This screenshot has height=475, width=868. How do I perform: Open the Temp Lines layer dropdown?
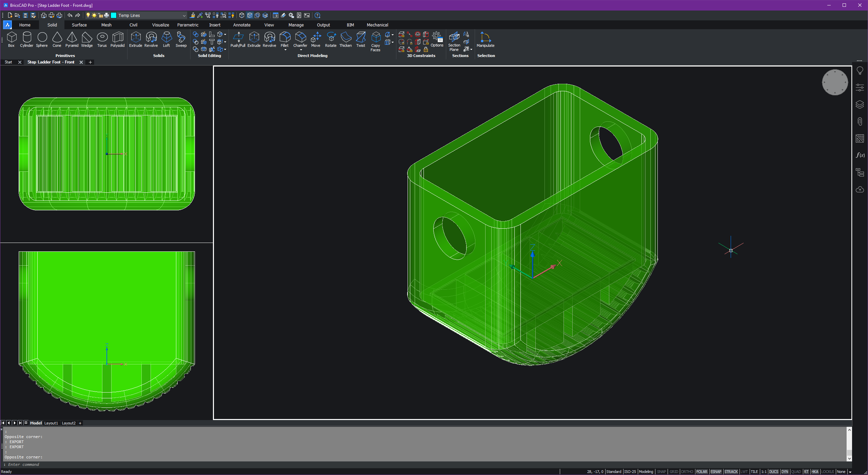184,15
